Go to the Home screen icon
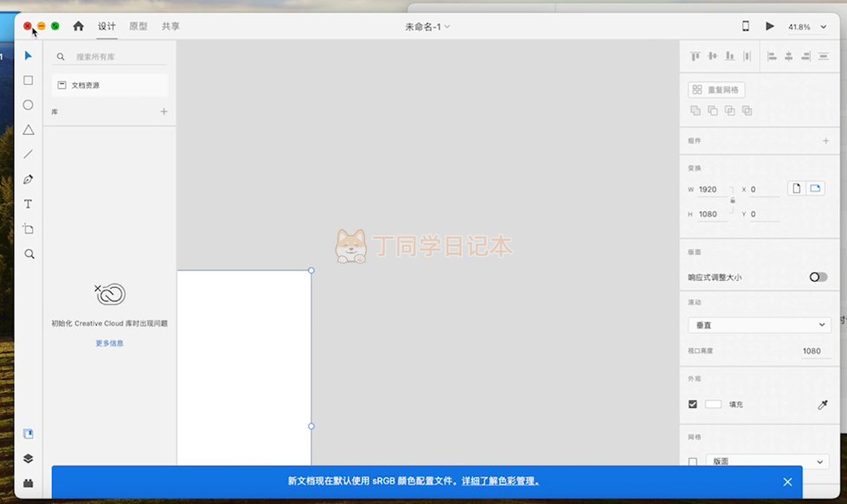847x504 pixels. [79, 26]
